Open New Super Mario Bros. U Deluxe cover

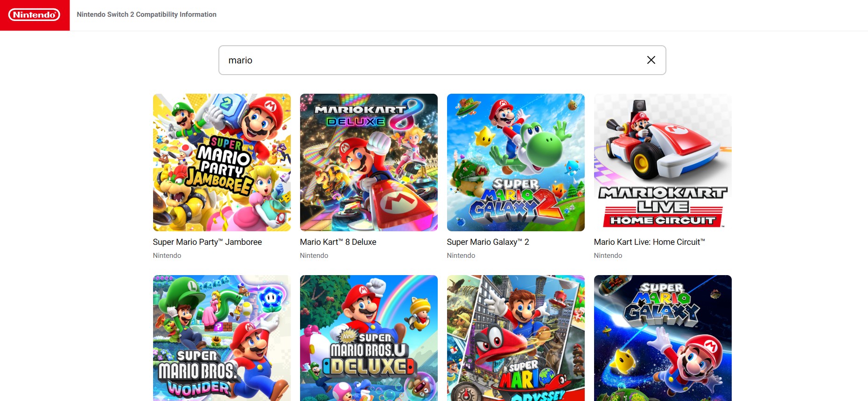(x=369, y=338)
